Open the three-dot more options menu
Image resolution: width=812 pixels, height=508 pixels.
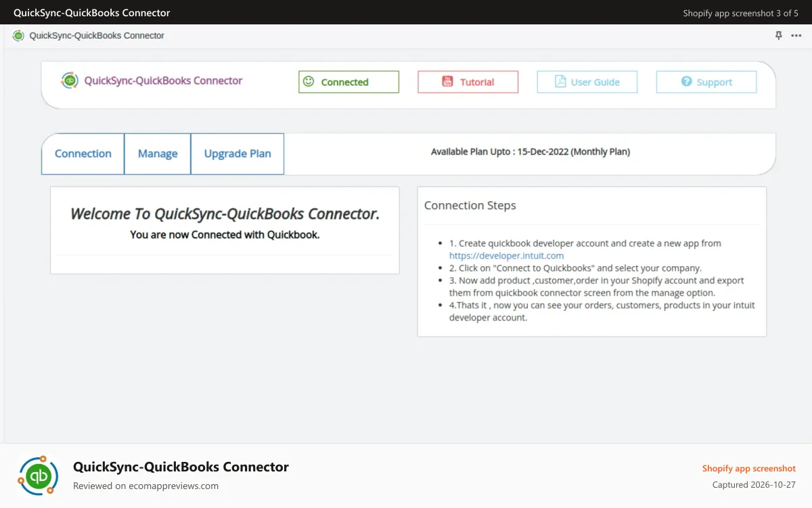pos(796,36)
